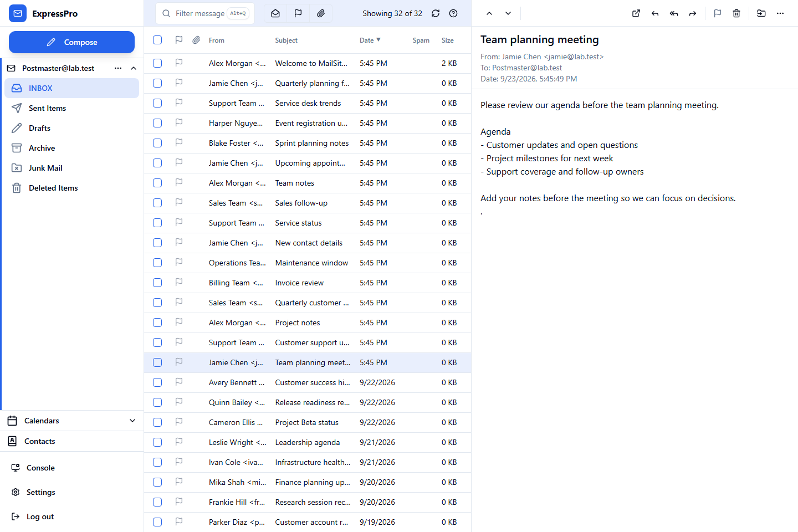798x532 pixels.
Task: Log out of ExpressPro
Action: [x=71, y=516]
